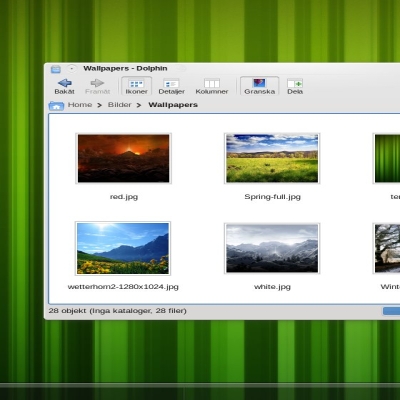
Task: Adjust the blue zoom slider in status bar
Action: tap(391, 311)
